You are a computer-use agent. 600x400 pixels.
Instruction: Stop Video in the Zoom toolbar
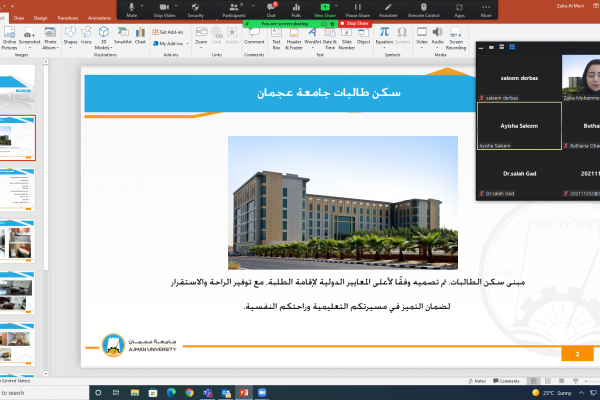165,9
